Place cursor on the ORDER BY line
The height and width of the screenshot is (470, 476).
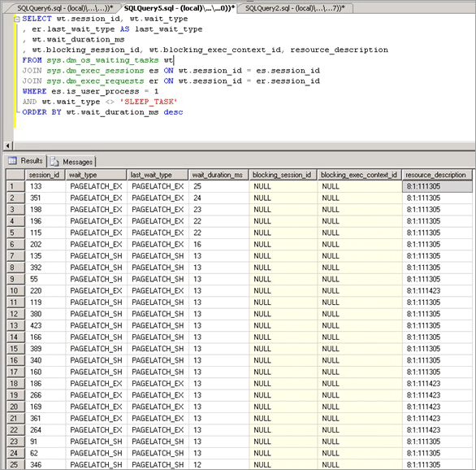click(102, 112)
